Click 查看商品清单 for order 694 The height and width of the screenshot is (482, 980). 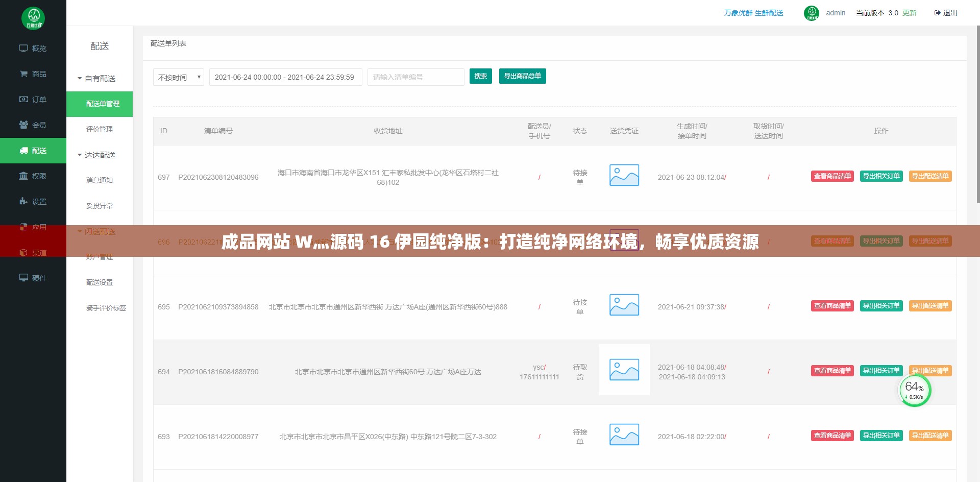(832, 371)
